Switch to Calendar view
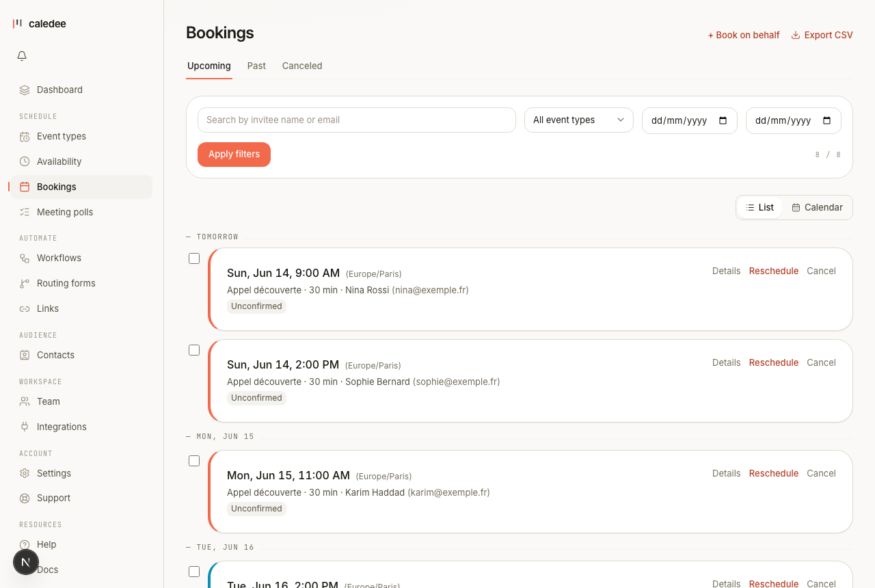This screenshot has height=588, width=875. point(817,207)
